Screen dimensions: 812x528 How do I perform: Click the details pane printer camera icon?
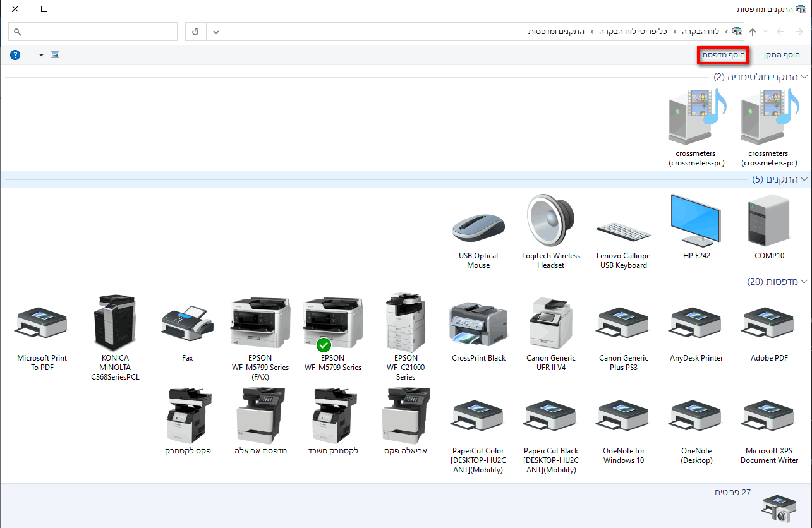click(778, 508)
